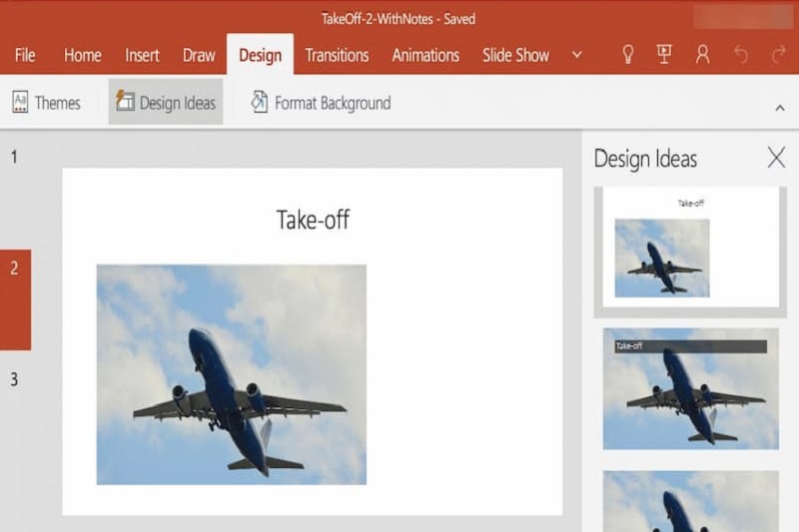Screen dimensions: 799x532
Task: Apply the second design idea with title bar
Action: 690,388
